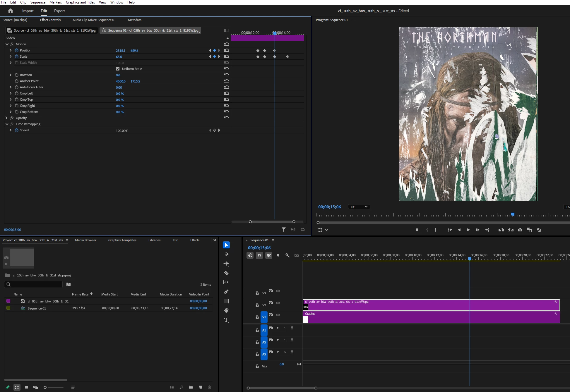570x392 pixels.
Task: Uncheck the Uniform Scale checkbox
Action: [118, 69]
